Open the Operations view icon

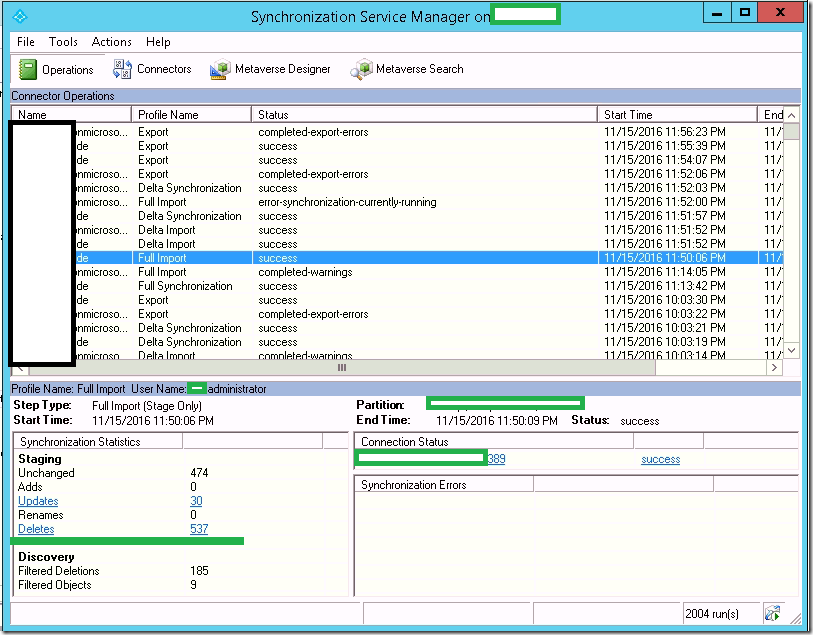(x=27, y=69)
